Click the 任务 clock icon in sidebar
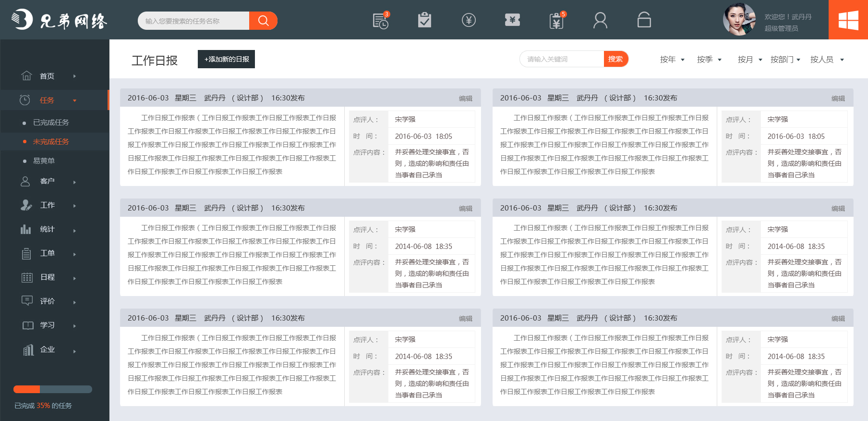 24,100
